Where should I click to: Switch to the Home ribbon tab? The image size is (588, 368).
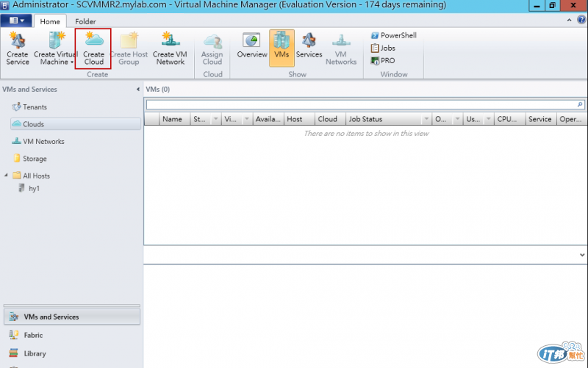[50, 22]
